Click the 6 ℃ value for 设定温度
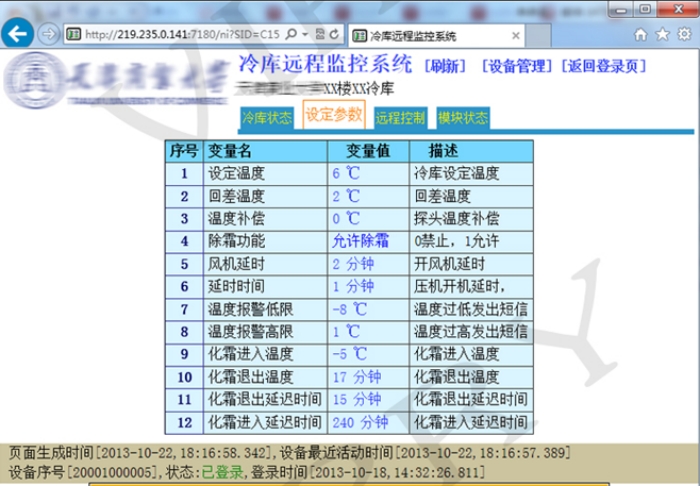This screenshot has height=486, width=700. pyautogui.click(x=345, y=173)
